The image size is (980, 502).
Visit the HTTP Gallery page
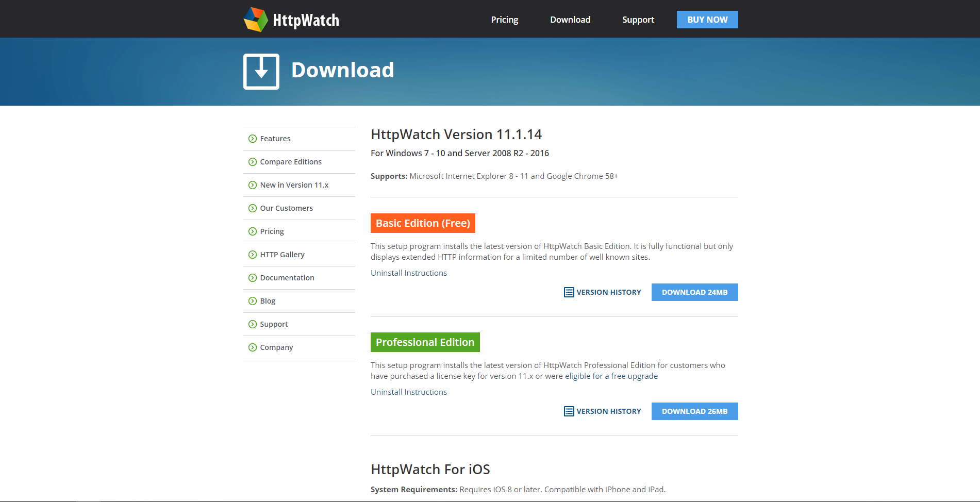283,255
